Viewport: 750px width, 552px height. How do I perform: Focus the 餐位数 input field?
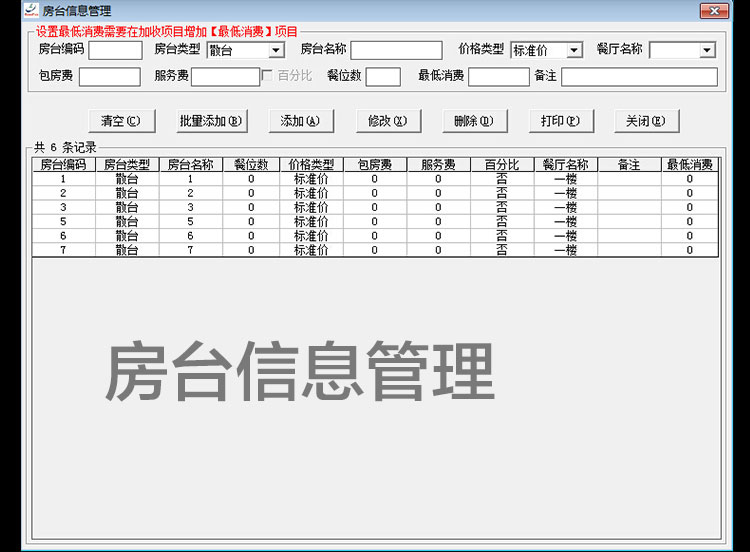pyautogui.click(x=383, y=77)
